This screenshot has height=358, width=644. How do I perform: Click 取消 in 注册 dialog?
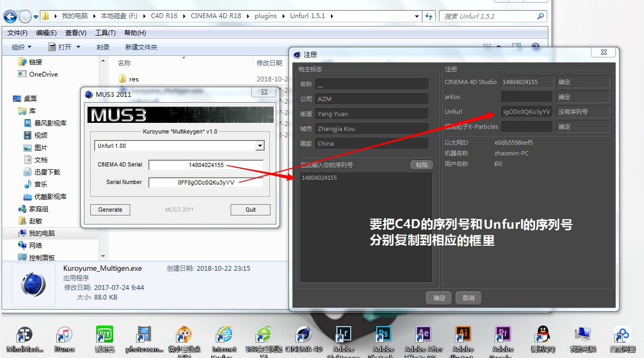pos(469,298)
